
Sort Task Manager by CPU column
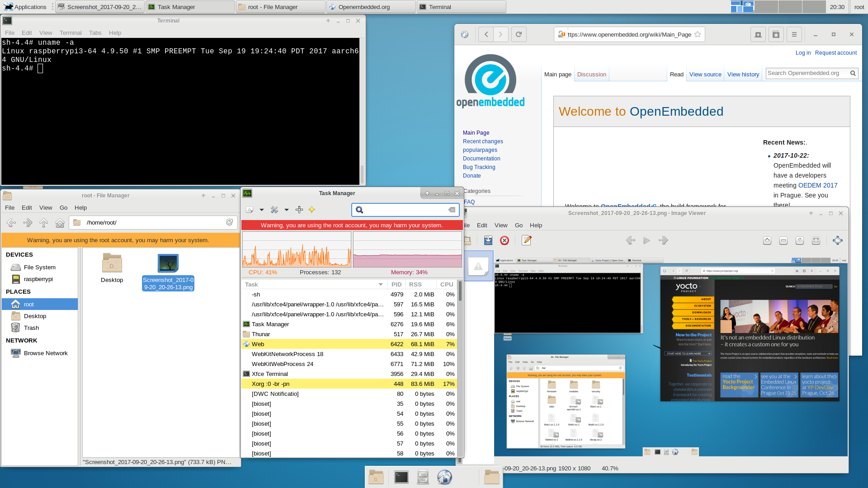(447, 285)
